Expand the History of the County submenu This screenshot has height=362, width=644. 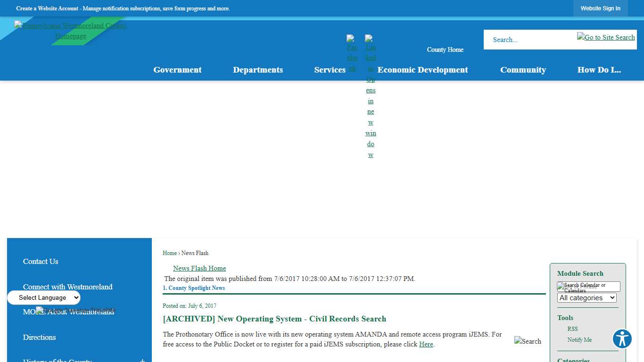pyautogui.click(x=142, y=360)
